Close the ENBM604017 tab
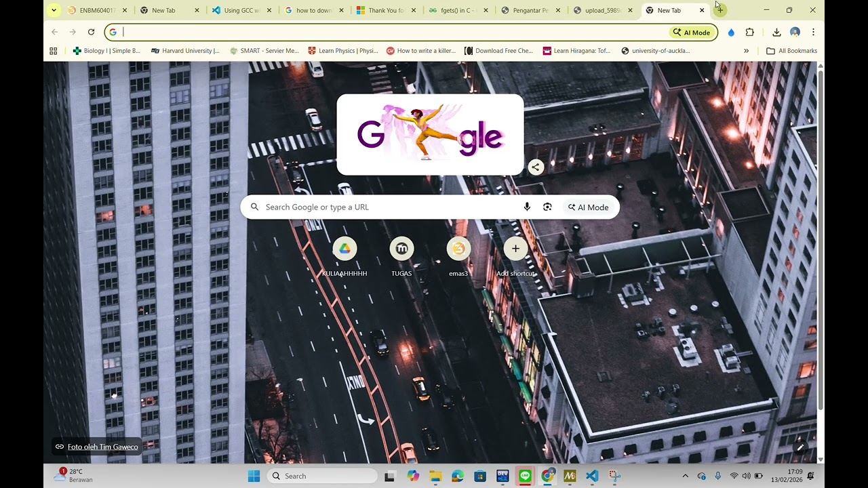 coord(124,10)
